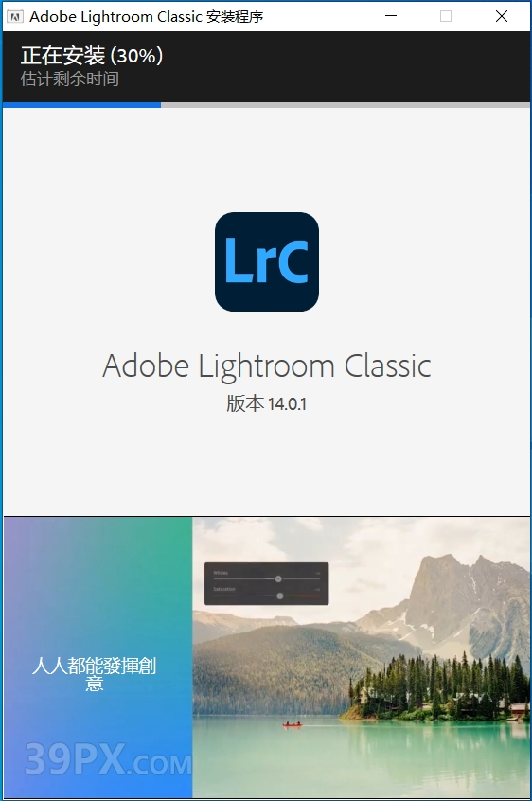This screenshot has height=801, width=532.
Task: Close the Lightroom Classic installer
Action: coord(502,16)
